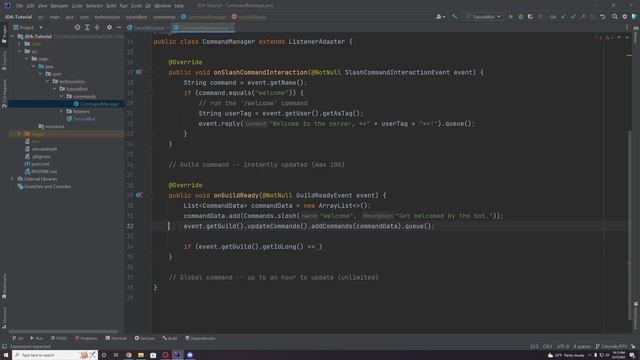640x360 pixels.
Task: Click commands breadcrumb in navigation bar
Action: [x=164, y=17]
